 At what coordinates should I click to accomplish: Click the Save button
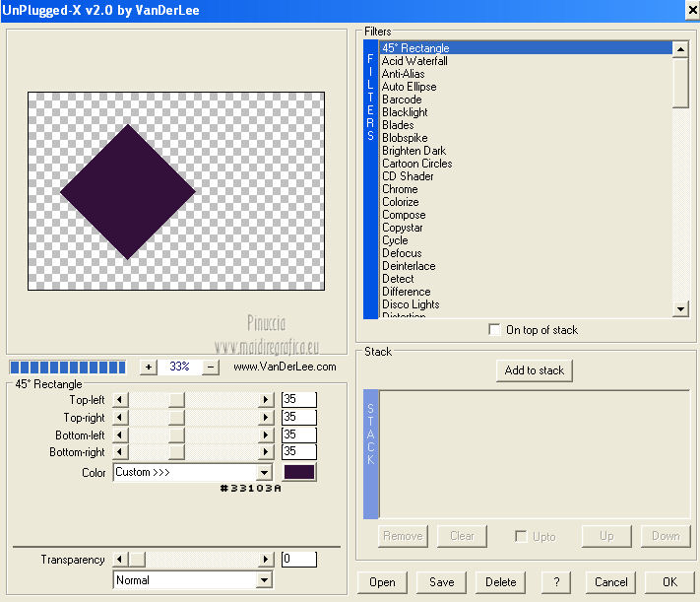[441, 582]
